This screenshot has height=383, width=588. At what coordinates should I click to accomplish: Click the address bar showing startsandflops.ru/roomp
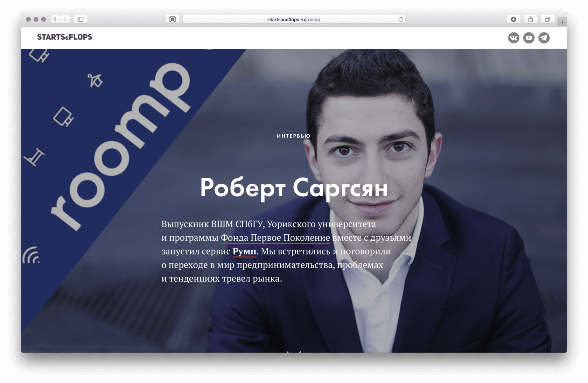[x=294, y=19]
